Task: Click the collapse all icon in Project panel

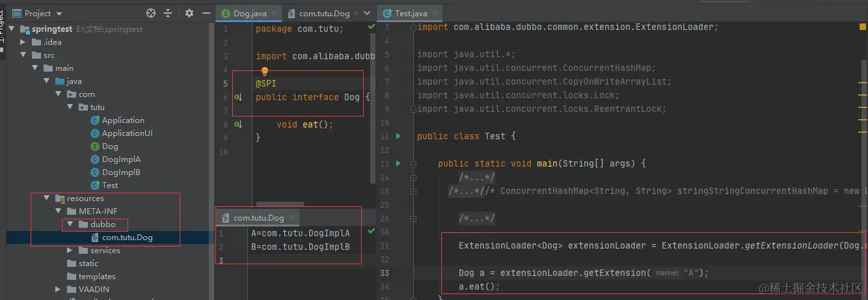Action: click(169, 13)
